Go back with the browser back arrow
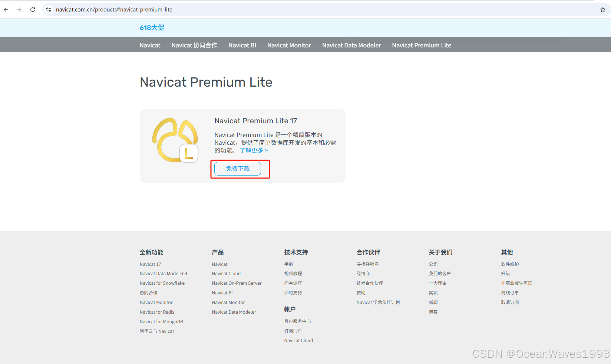611x364 pixels. (x=6, y=10)
